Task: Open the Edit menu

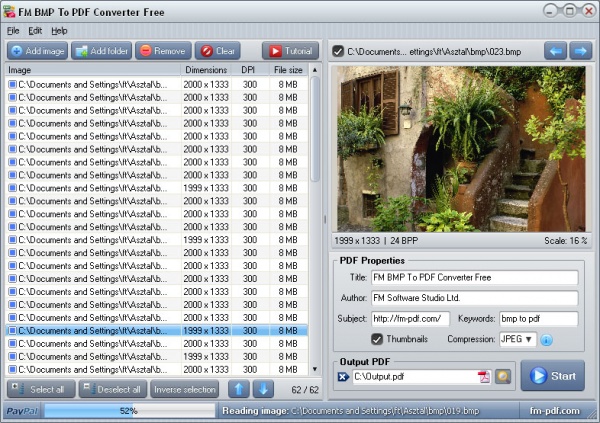Action: 35,31
